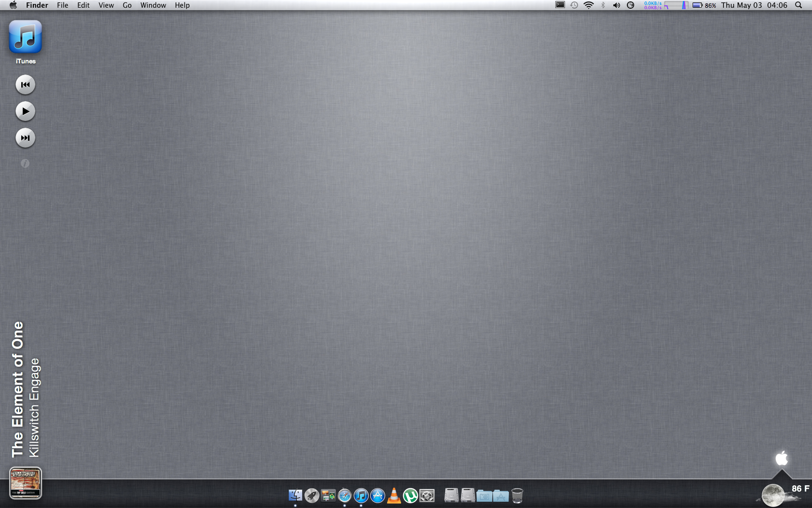Open the Trash in the Dock
The height and width of the screenshot is (508, 812).
pyautogui.click(x=517, y=495)
